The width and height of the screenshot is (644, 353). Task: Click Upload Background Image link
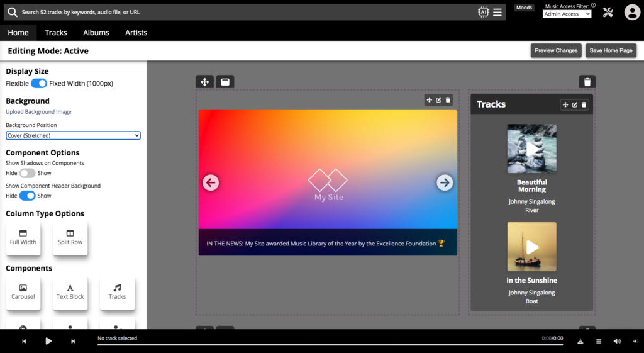38,112
